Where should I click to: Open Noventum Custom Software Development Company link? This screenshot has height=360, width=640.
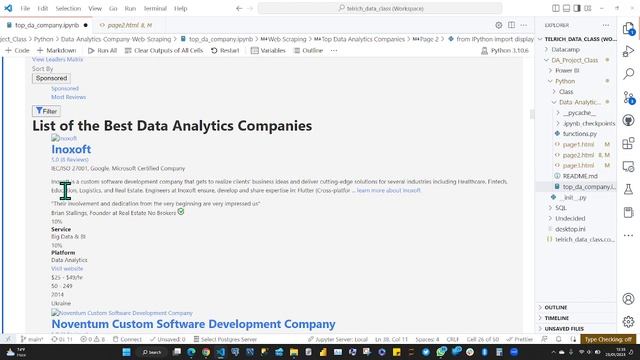point(193,324)
